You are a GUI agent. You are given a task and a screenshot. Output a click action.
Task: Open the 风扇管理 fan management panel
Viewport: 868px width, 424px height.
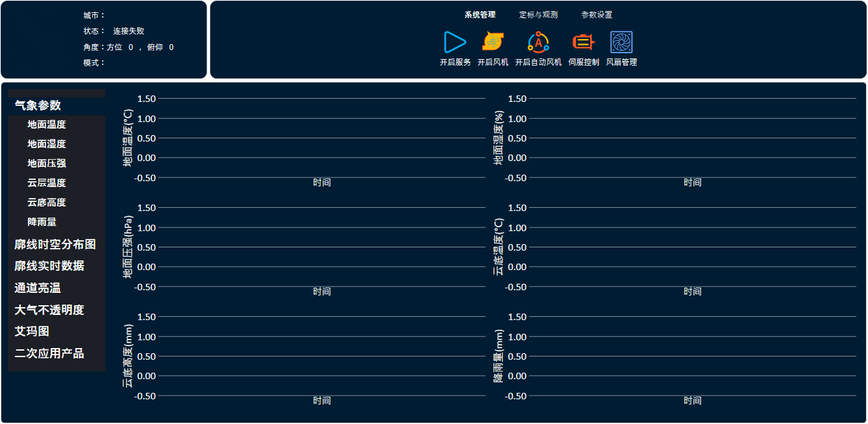tap(621, 43)
